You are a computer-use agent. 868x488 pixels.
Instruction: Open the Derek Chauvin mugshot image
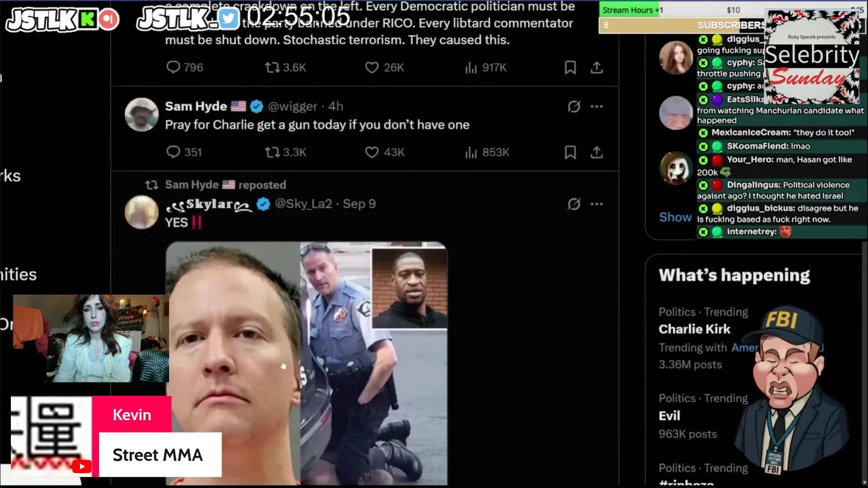(233, 363)
